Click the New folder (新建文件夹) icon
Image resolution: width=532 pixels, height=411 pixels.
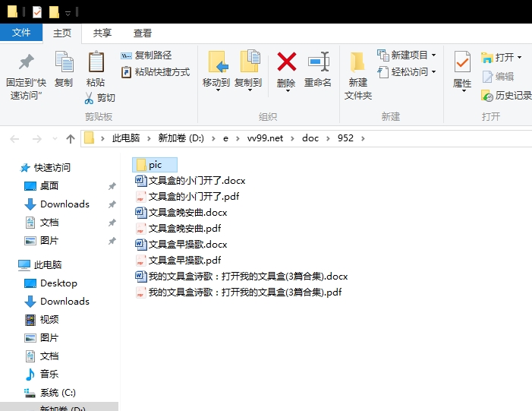[357, 62]
